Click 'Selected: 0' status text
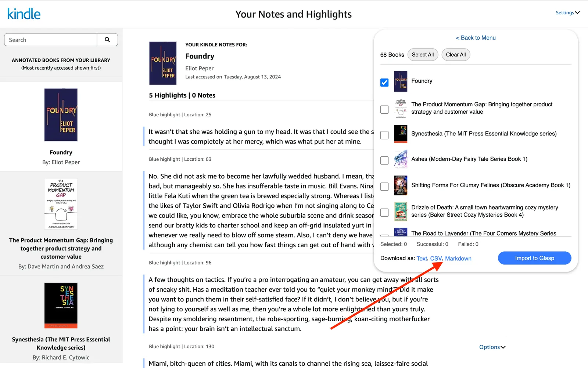This screenshot has width=588, height=368. (394, 244)
